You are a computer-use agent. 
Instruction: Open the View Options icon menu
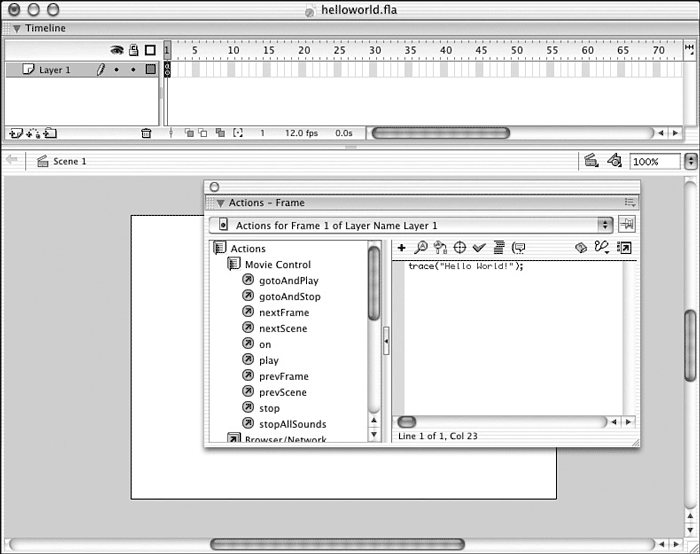pyautogui.click(x=624, y=247)
